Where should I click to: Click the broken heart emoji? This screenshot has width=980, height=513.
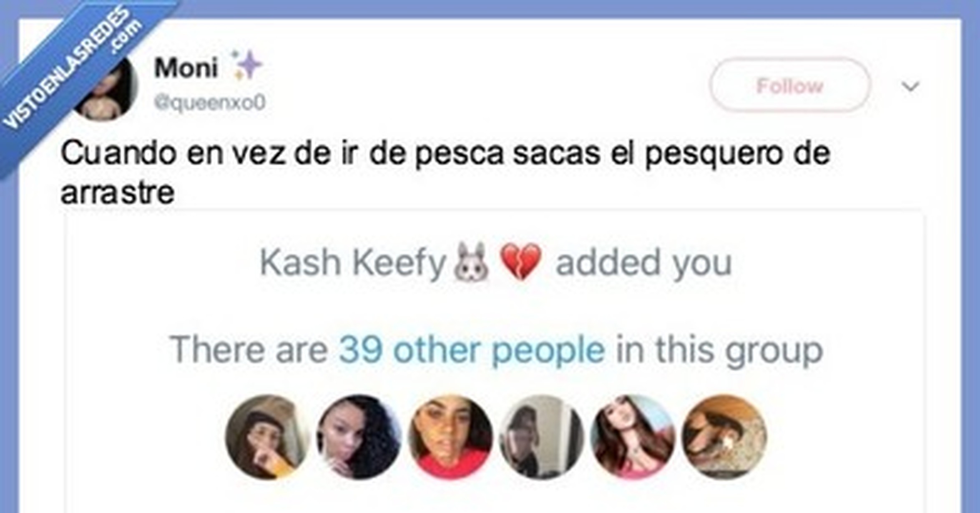tap(520, 262)
